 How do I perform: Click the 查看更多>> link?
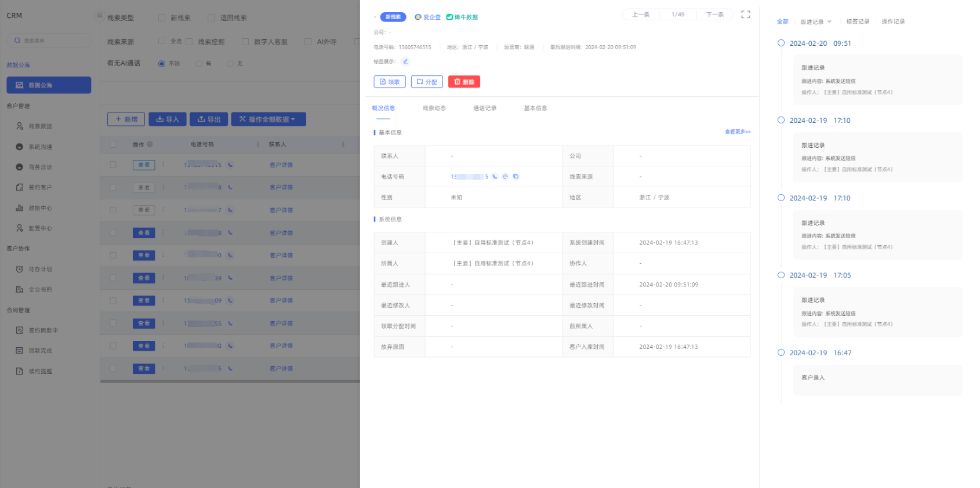[x=738, y=132]
